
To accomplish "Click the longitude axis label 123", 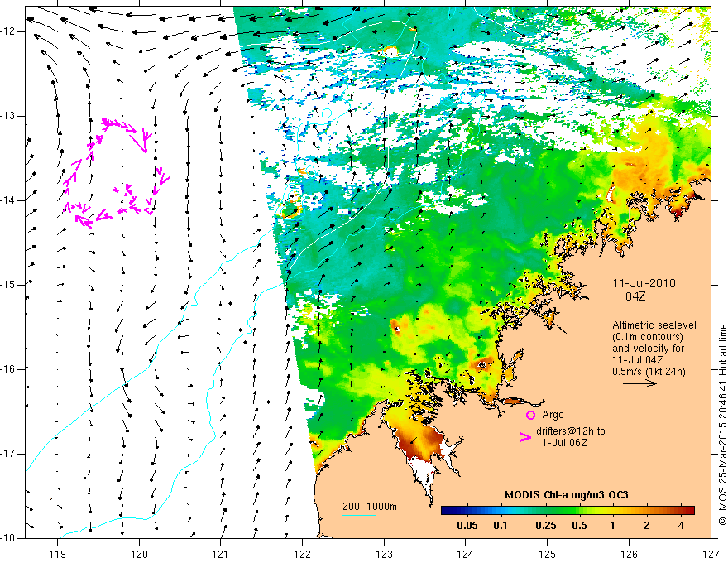I will [x=384, y=554].
